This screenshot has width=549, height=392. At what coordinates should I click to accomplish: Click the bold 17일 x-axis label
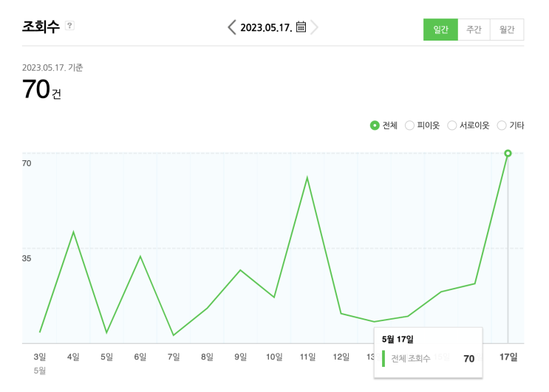[508, 357]
